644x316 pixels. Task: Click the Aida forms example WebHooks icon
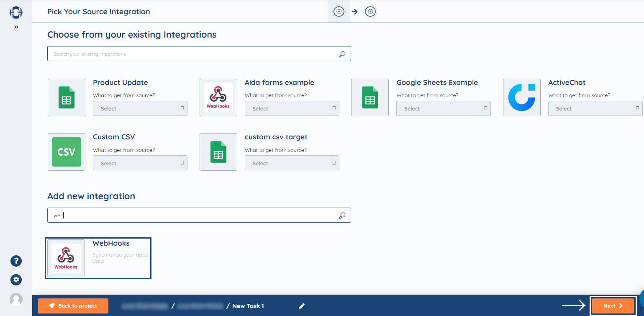218,98
